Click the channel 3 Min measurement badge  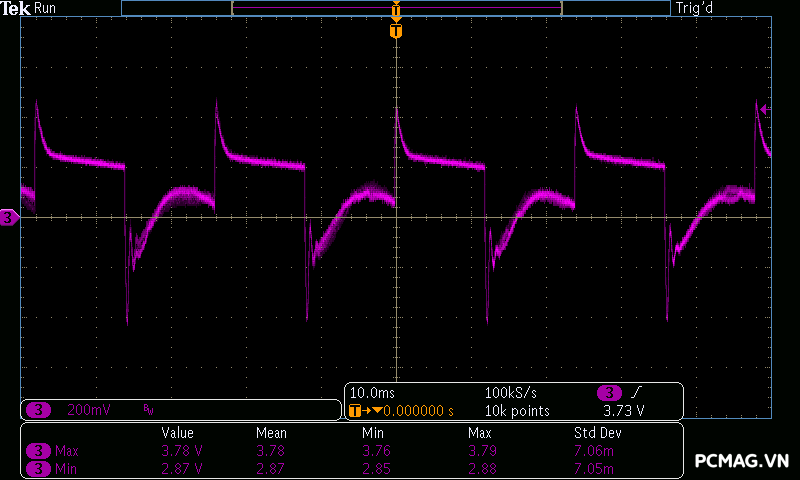38,467
